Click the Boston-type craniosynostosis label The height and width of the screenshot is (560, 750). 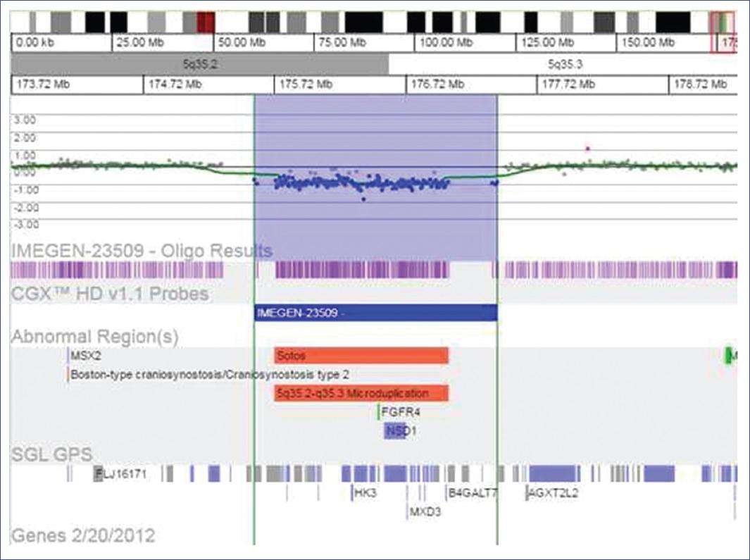point(209,374)
